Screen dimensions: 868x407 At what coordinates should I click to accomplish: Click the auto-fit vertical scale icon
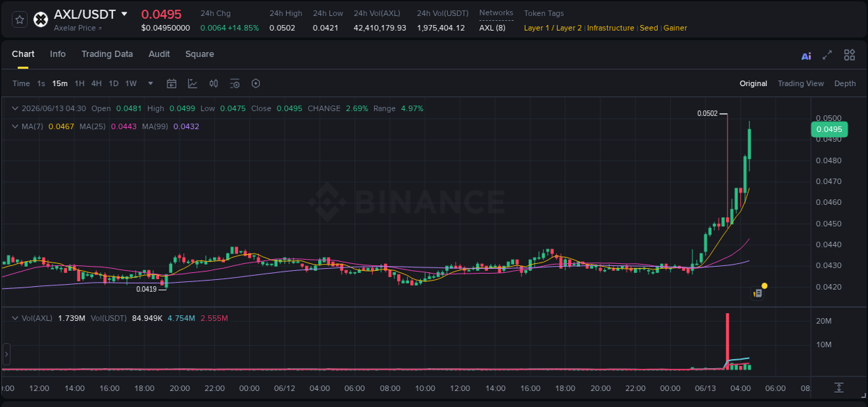point(839,388)
